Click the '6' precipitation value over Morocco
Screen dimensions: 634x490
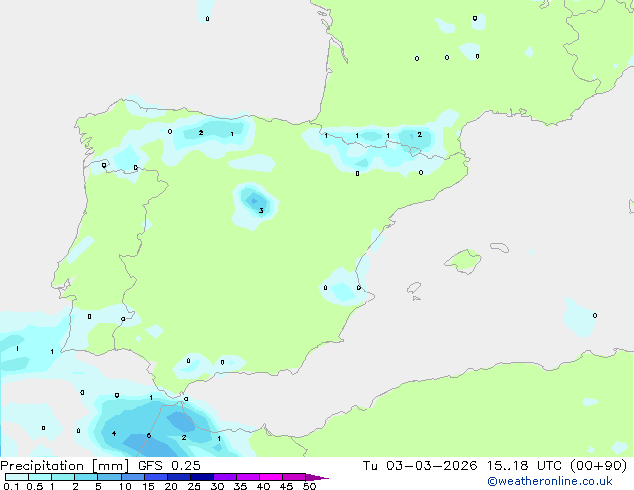tap(149, 435)
